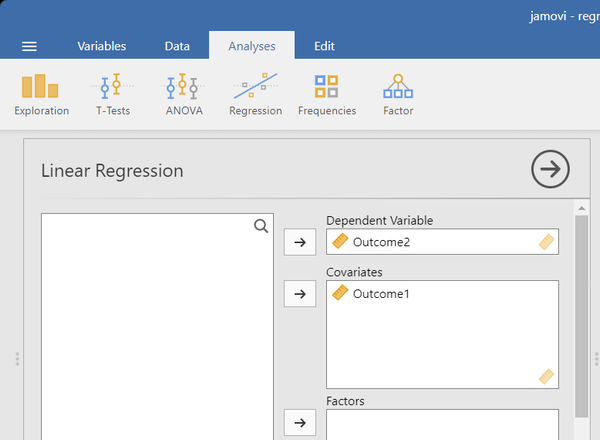Open the Edit tab

(324, 46)
